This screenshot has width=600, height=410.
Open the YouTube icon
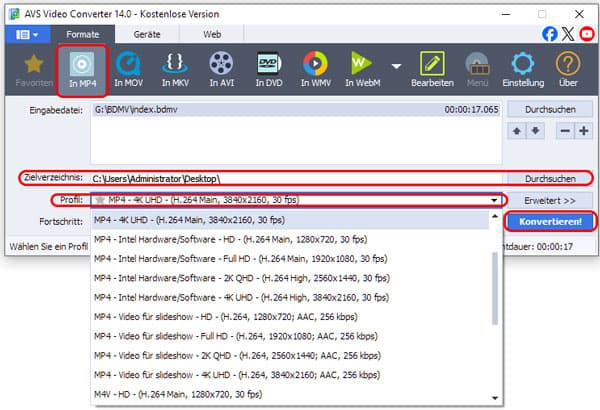(587, 34)
